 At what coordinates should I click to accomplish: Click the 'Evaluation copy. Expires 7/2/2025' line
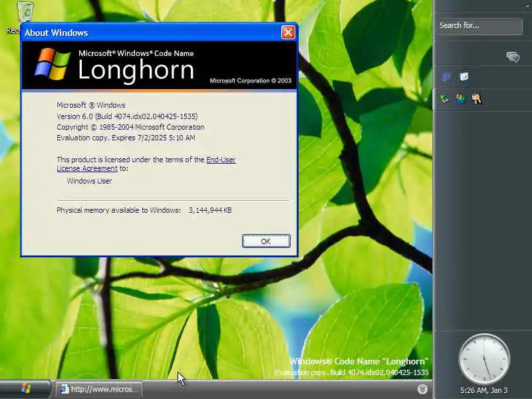coord(126,138)
